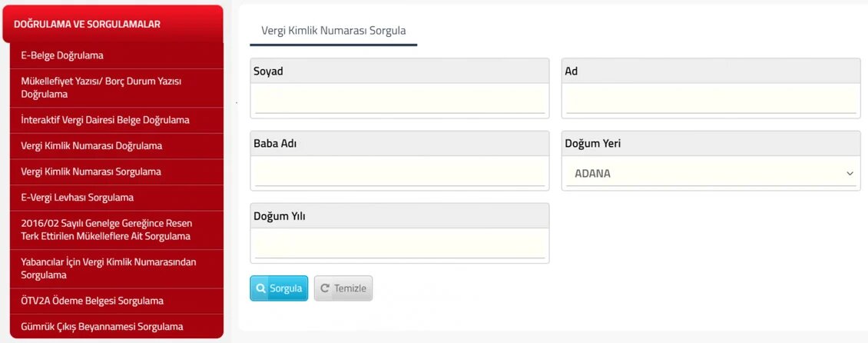Open E-Vergi Levhası Sorgulama
The image size is (868, 343).
pos(77,198)
